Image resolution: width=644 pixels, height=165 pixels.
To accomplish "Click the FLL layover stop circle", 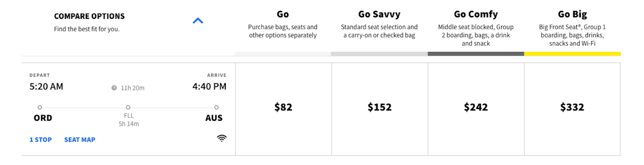I will point(128,107).
